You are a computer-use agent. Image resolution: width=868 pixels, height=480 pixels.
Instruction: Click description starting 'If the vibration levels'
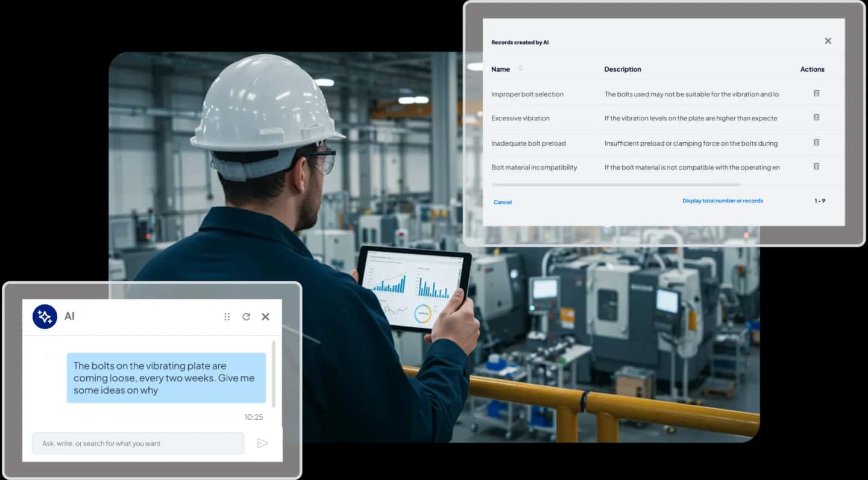point(691,118)
